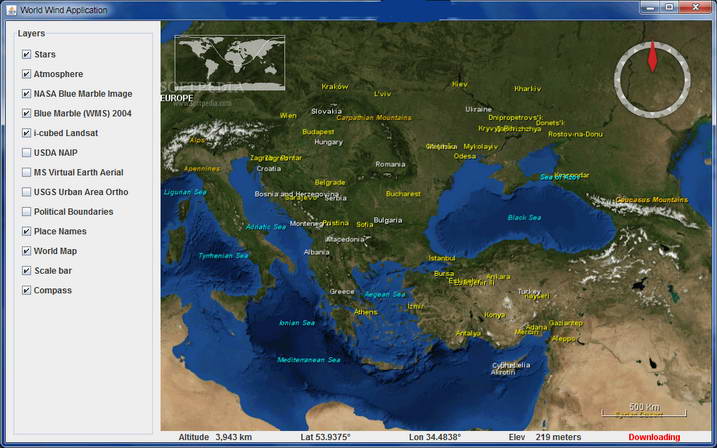Click the Rostov-na-Donu label
Image resolution: width=717 pixels, height=448 pixels.
(x=575, y=134)
